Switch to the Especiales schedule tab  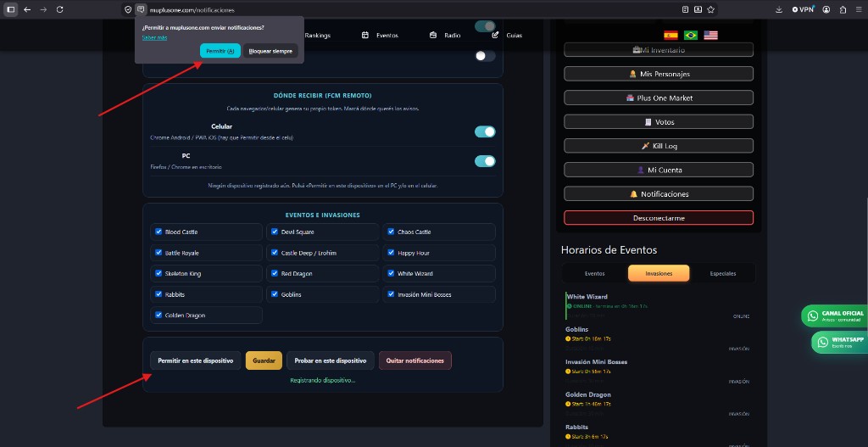723,274
